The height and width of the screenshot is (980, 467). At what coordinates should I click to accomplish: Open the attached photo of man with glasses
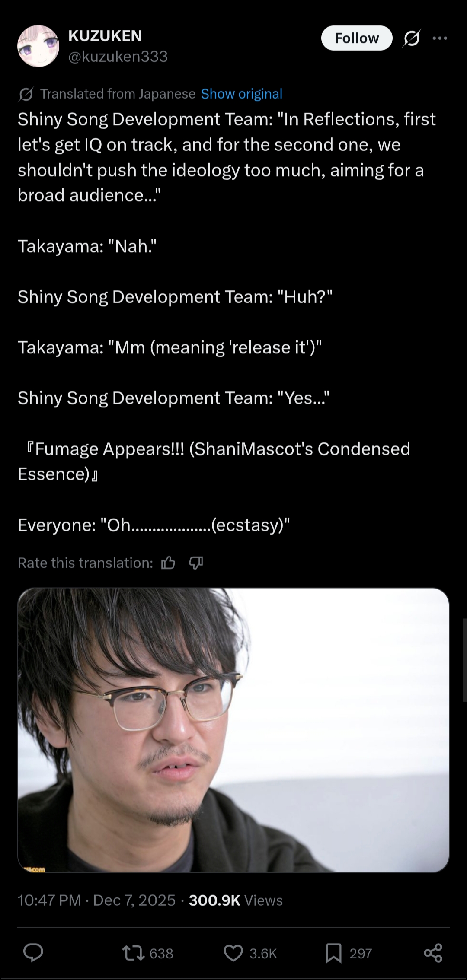[x=233, y=730]
